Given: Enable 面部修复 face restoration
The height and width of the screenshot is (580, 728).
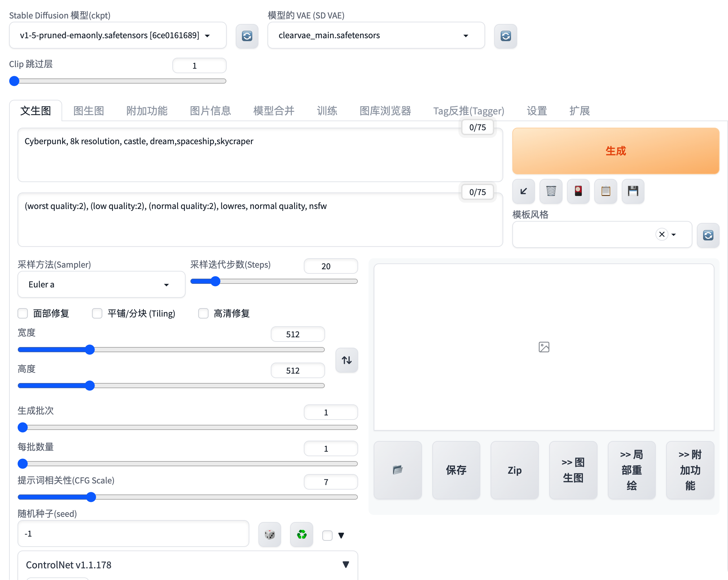Looking at the screenshot, I should [22, 313].
